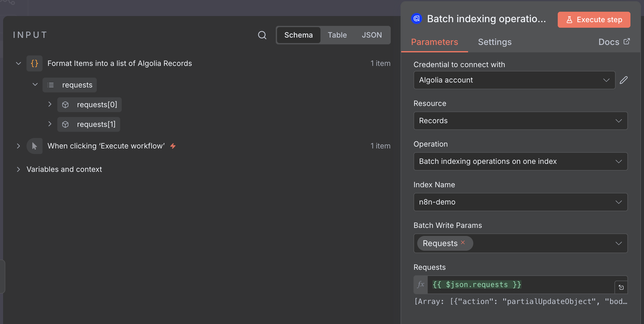Viewport: 644px width, 324px height.
Task: Edit credential with the pencil icon
Action: click(624, 80)
